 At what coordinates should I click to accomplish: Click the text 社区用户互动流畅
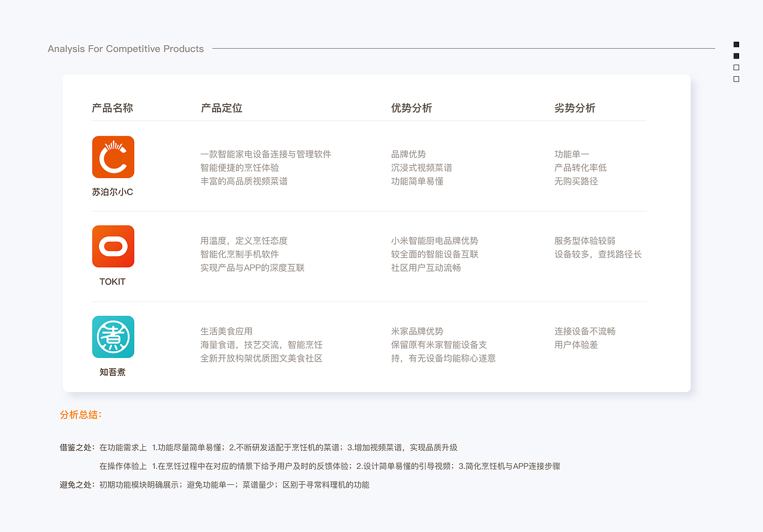point(426,267)
